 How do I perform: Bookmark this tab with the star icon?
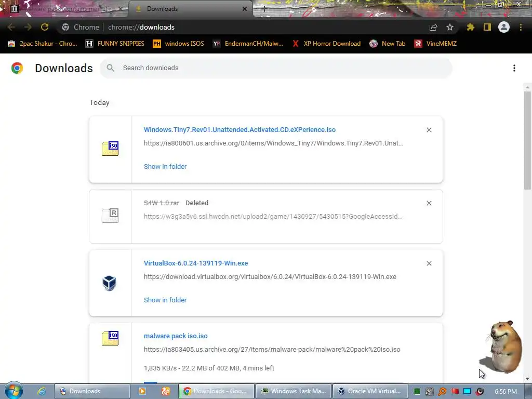[x=450, y=27]
